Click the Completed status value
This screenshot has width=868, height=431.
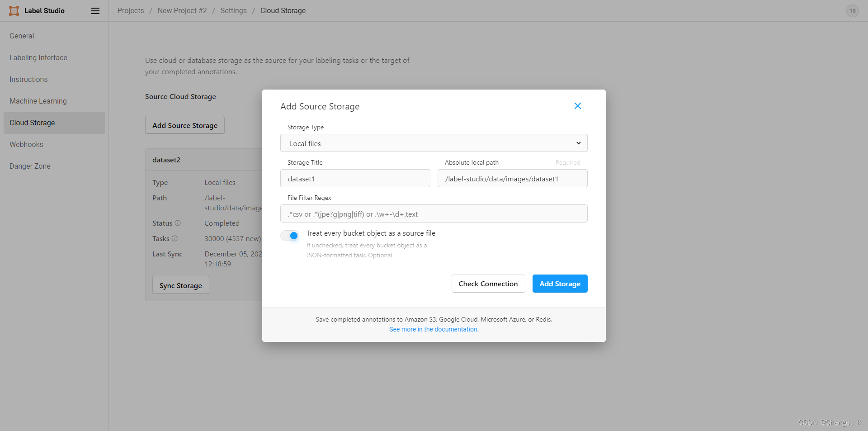point(222,223)
